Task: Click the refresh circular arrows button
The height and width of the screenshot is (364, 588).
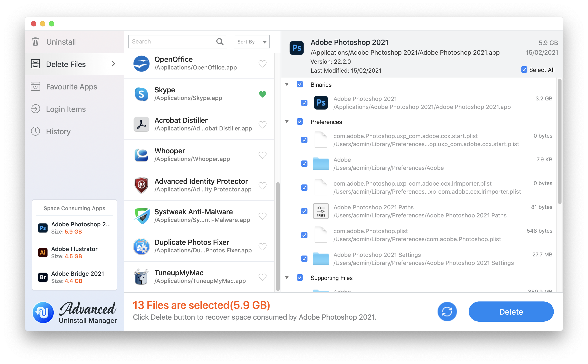Action: pos(447,311)
